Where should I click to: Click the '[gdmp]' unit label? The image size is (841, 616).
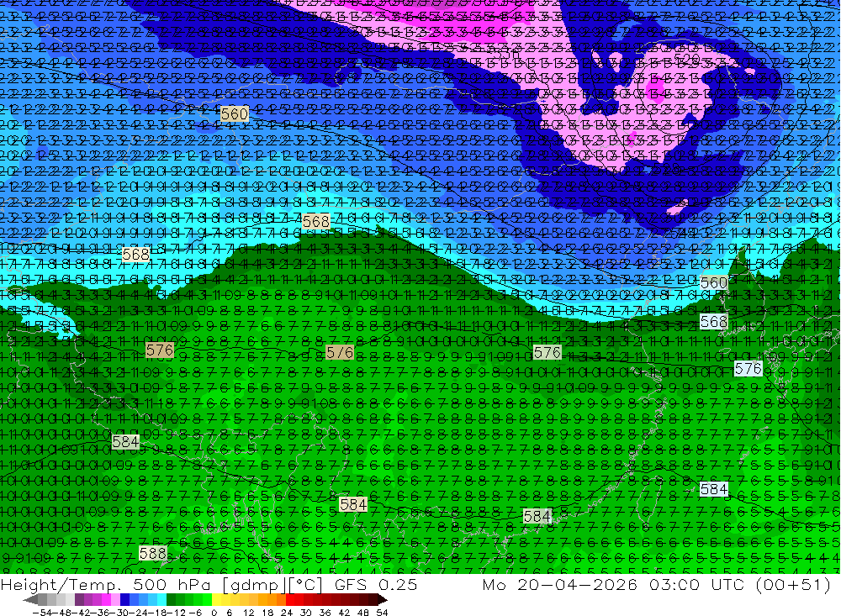[255, 585]
